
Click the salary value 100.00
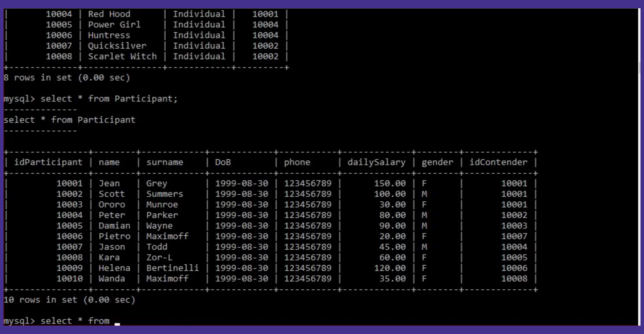pos(390,194)
